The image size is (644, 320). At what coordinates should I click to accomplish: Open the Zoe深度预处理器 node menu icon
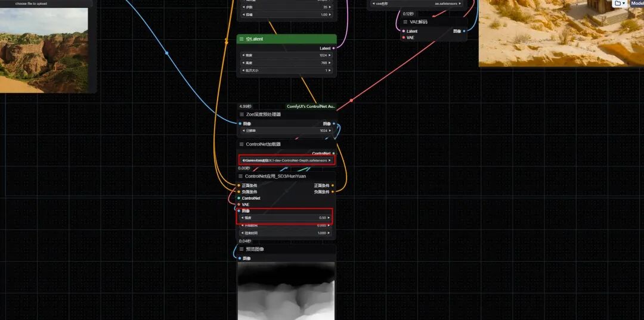click(241, 114)
